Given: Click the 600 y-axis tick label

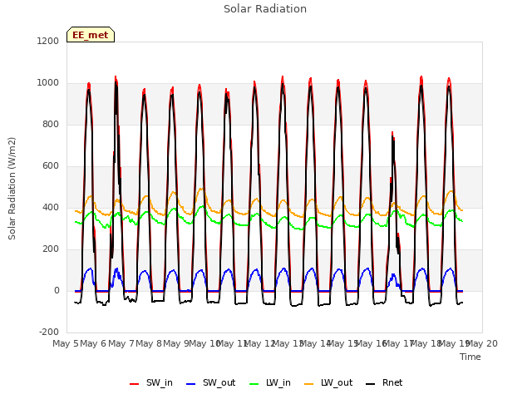Looking at the screenshot, I should point(51,166).
